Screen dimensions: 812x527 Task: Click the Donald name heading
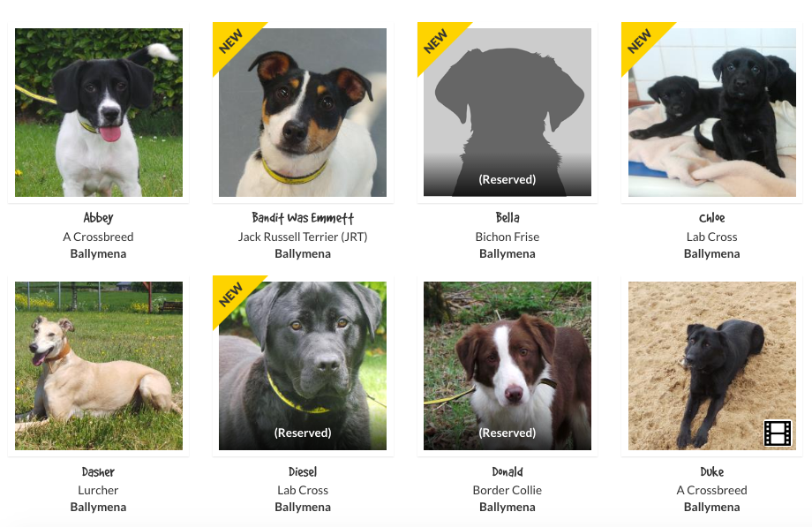[x=507, y=471]
